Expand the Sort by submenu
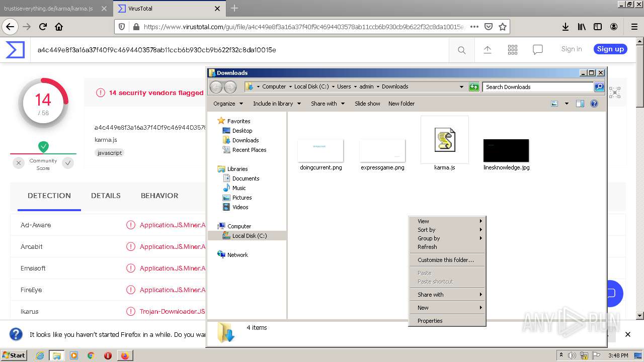Viewport: 644px width, 362px height. [447, 230]
